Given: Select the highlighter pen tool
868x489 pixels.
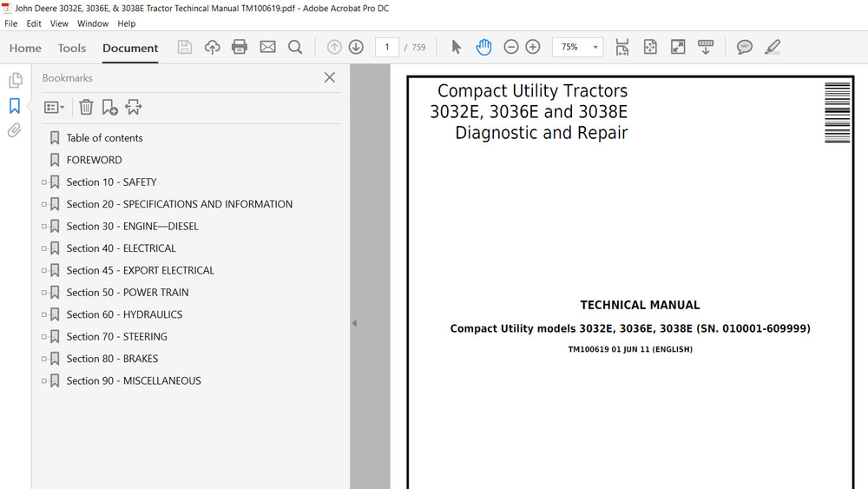Looking at the screenshot, I should click(x=773, y=47).
